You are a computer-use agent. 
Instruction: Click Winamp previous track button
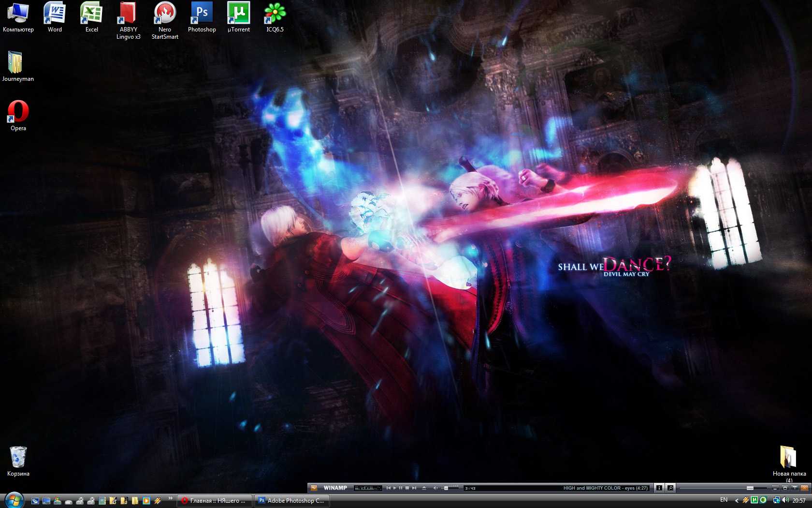click(388, 488)
